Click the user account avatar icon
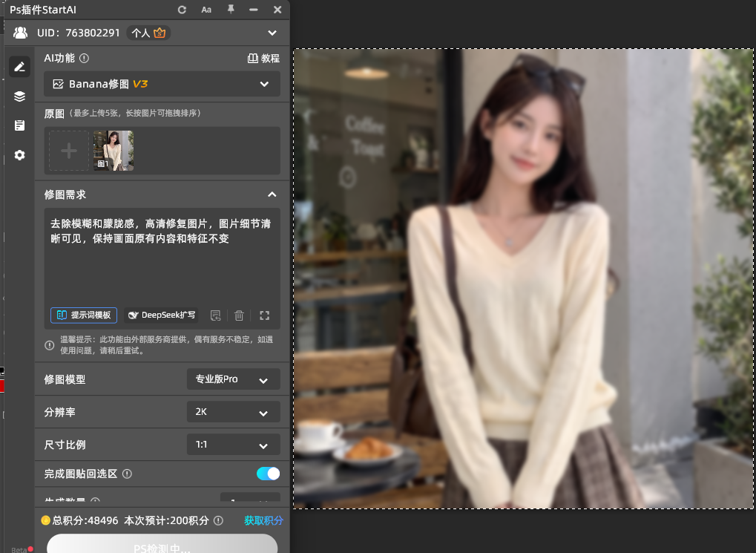This screenshot has height=553, width=756. tap(20, 33)
